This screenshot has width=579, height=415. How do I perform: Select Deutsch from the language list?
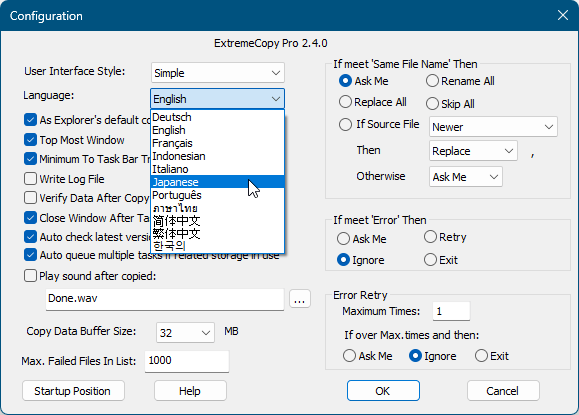(x=217, y=117)
